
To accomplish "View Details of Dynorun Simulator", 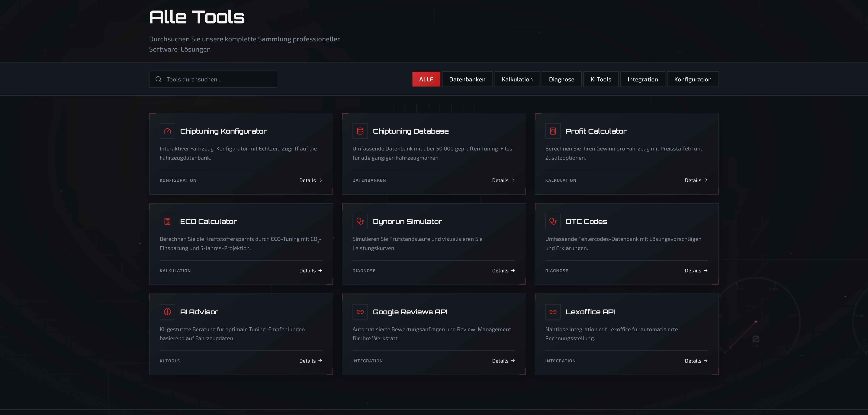I will [x=503, y=270].
